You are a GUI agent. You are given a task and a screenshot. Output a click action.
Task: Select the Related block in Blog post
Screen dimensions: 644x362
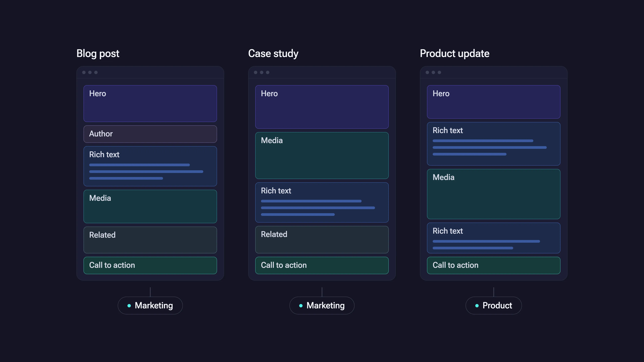point(150,240)
